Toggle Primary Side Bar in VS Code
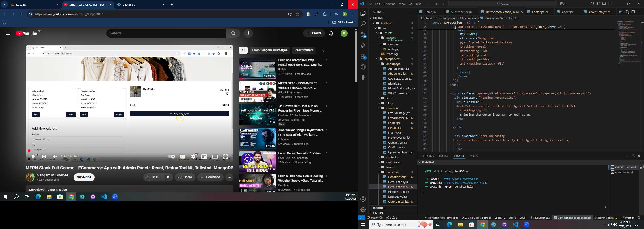This screenshot has height=229, width=644. pos(598,4)
